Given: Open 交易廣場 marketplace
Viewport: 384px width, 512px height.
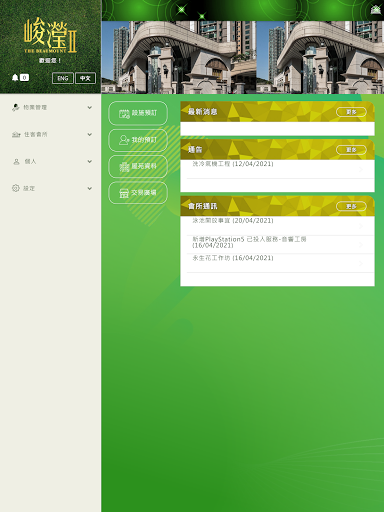Looking at the screenshot, I should (138, 193).
